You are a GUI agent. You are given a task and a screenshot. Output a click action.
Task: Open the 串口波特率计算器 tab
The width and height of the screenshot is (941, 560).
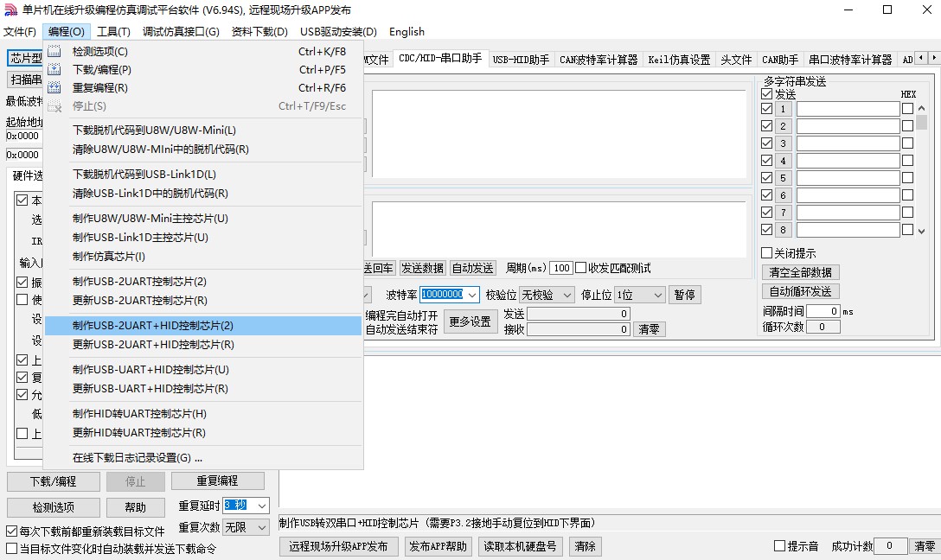point(850,60)
